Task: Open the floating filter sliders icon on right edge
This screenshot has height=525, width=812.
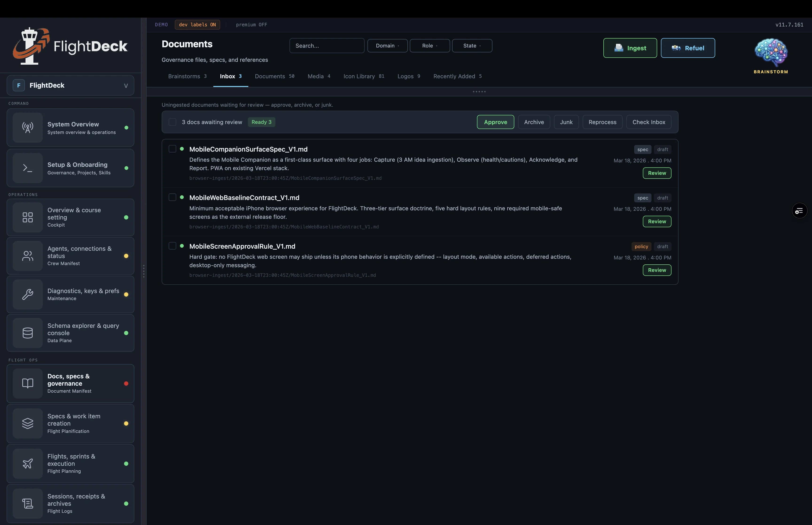Action: coord(799,210)
